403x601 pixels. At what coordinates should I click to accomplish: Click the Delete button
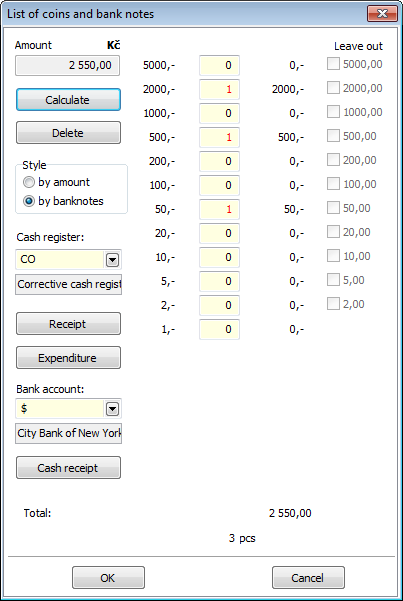[x=68, y=133]
